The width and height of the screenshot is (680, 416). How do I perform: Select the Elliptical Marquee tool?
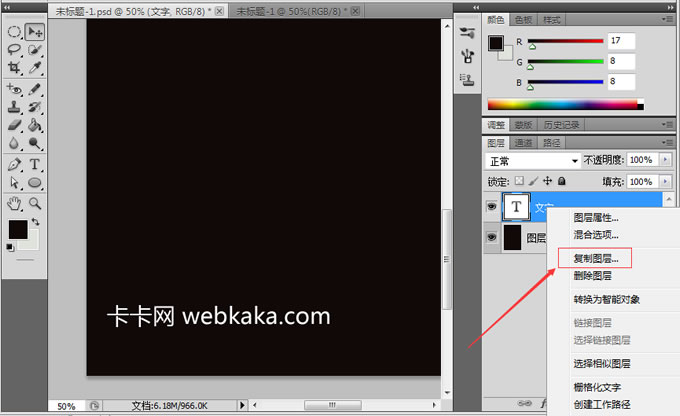pos(14,32)
